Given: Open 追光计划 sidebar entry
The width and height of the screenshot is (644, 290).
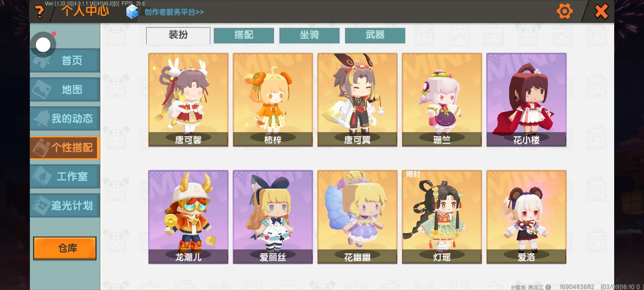Looking at the screenshot, I should [x=65, y=205].
